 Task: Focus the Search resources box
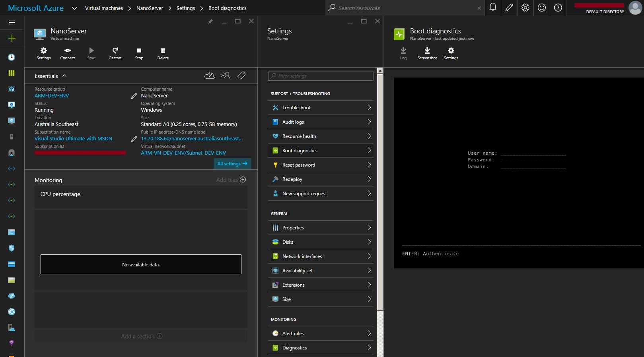[x=405, y=8]
